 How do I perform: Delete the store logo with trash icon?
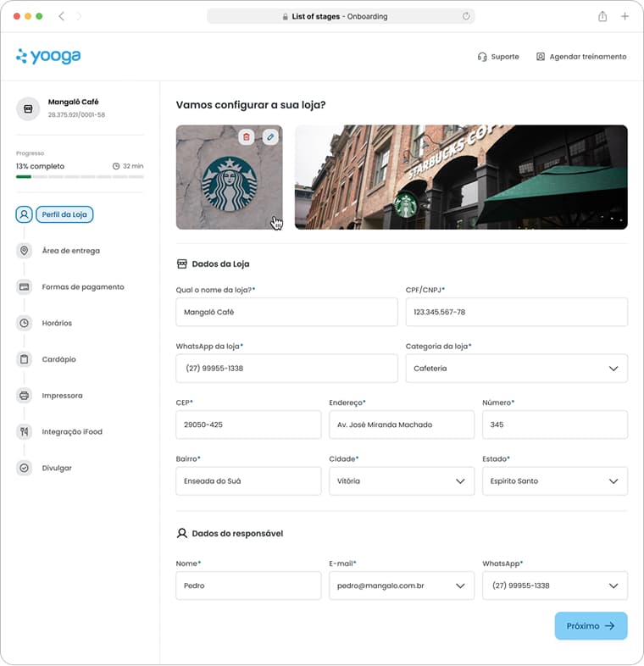(x=246, y=136)
